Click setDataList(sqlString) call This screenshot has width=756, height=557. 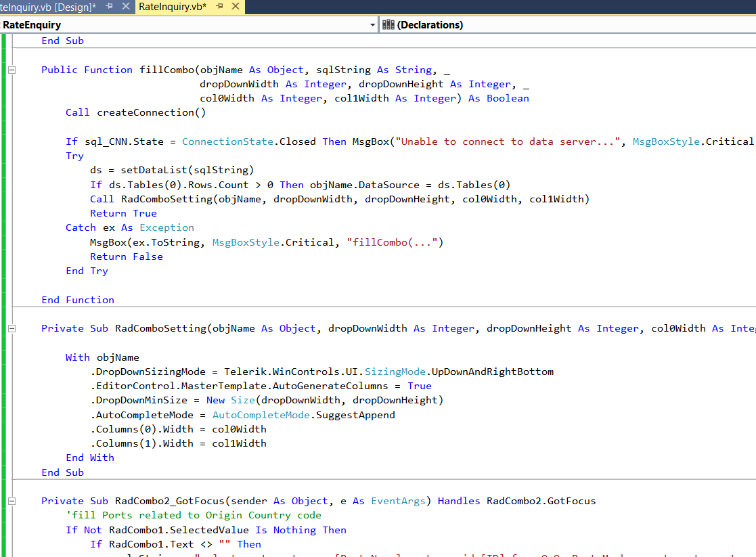click(x=187, y=171)
